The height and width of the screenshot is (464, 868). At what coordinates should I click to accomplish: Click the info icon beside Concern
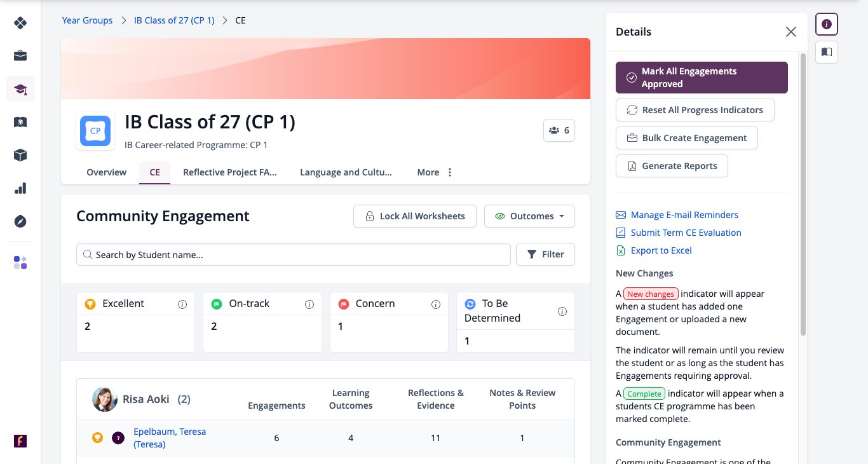pyautogui.click(x=436, y=304)
